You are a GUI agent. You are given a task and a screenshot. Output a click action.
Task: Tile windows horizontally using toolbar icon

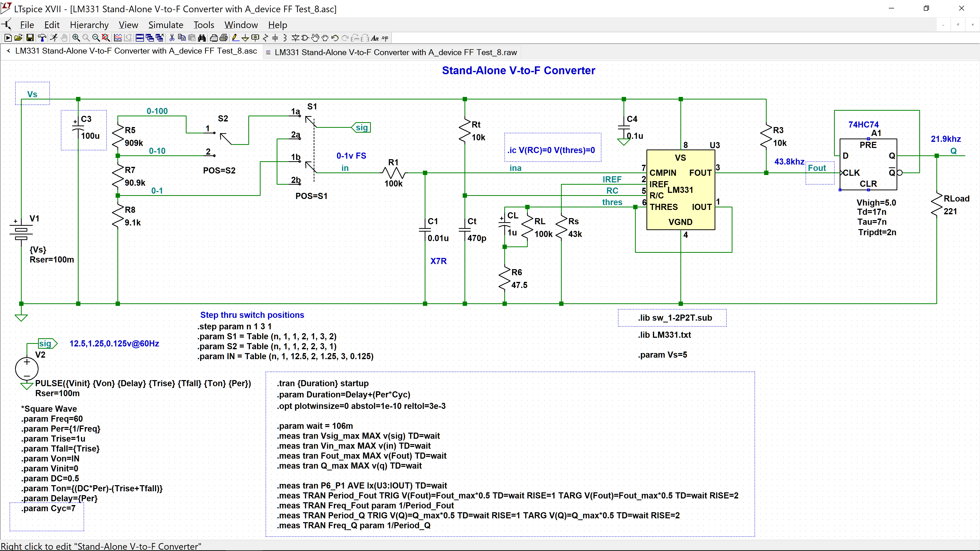(140, 38)
